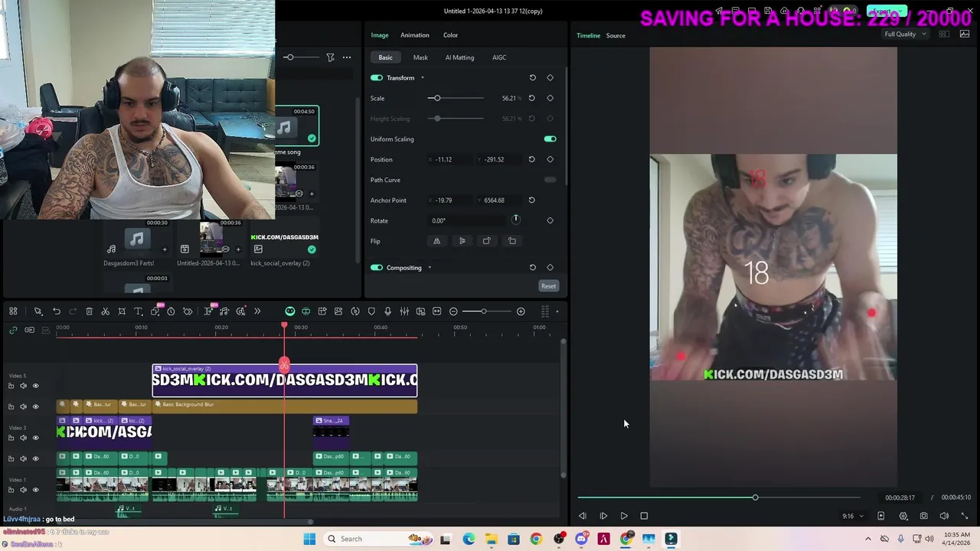Add text with the Text tool
Image resolution: width=980 pixels, height=551 pixels.
pyautogui.click(x=139, y=311)
